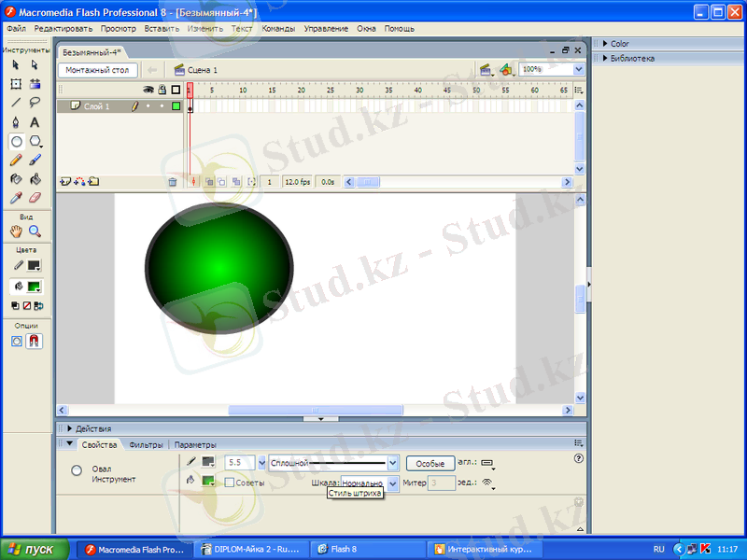Click the Монтажный стол button
The width and height of the screenshot is (747, 560).
pyautogui.click(x=98, y=70)
